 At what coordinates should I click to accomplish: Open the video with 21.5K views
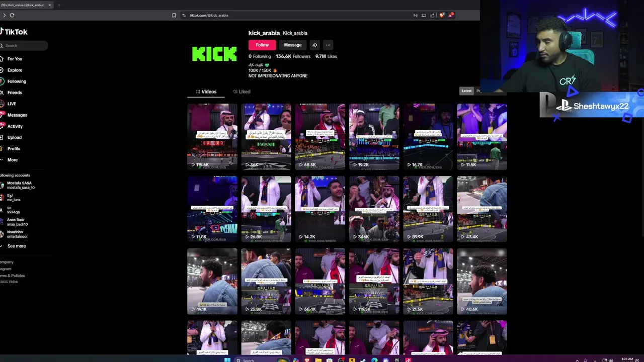[x=428, y=282]
